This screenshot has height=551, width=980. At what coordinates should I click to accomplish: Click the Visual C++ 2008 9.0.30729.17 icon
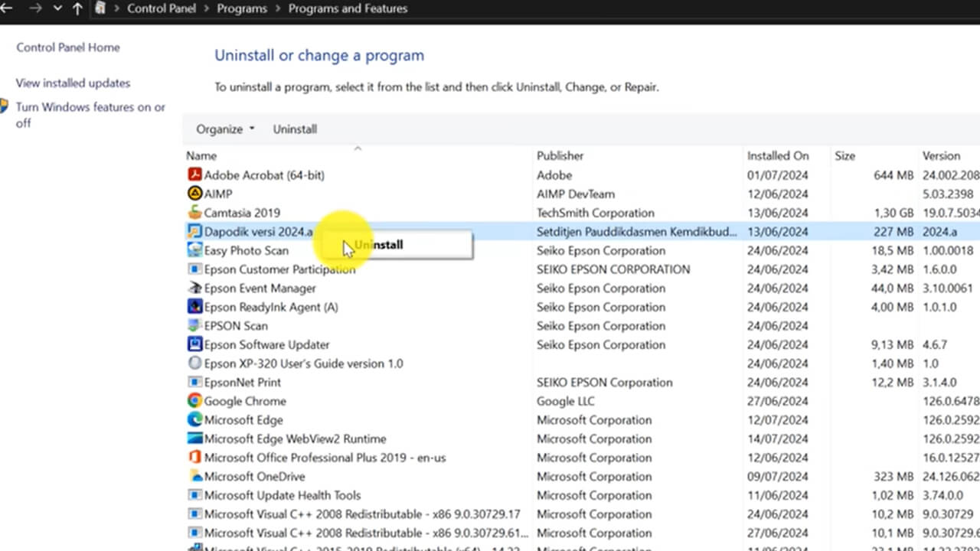[194, 514]
